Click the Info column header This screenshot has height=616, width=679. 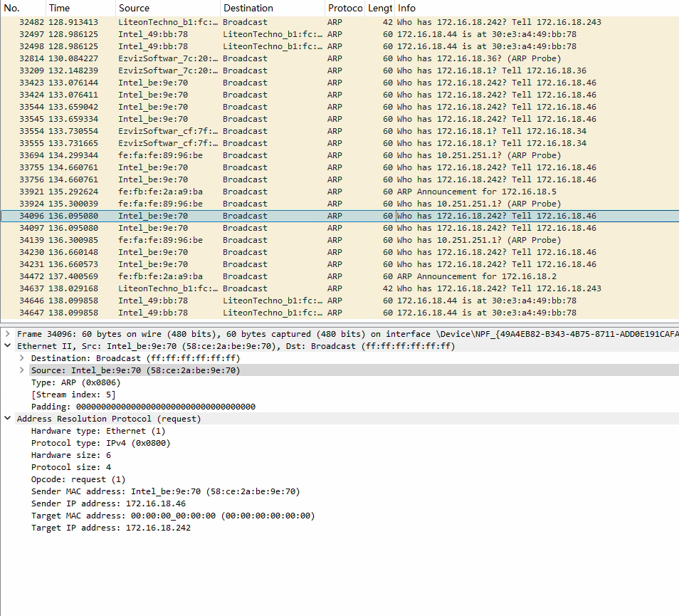pyautogui.click(x=537, y=8)
